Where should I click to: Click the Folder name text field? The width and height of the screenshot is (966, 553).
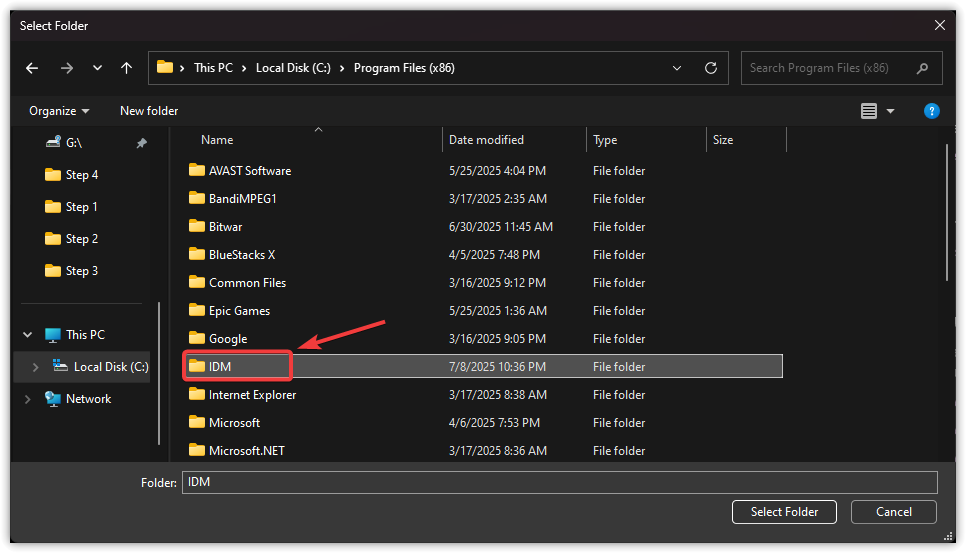point(559,482)
